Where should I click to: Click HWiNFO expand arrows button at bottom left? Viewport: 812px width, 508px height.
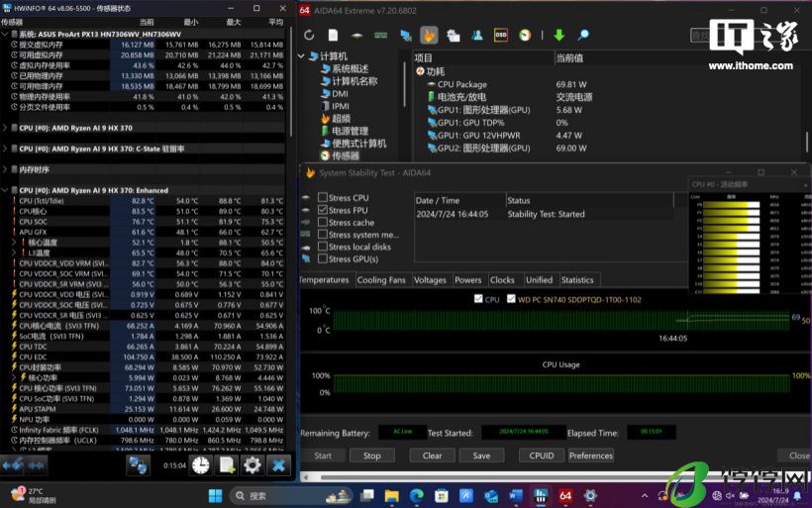(13, 465)
